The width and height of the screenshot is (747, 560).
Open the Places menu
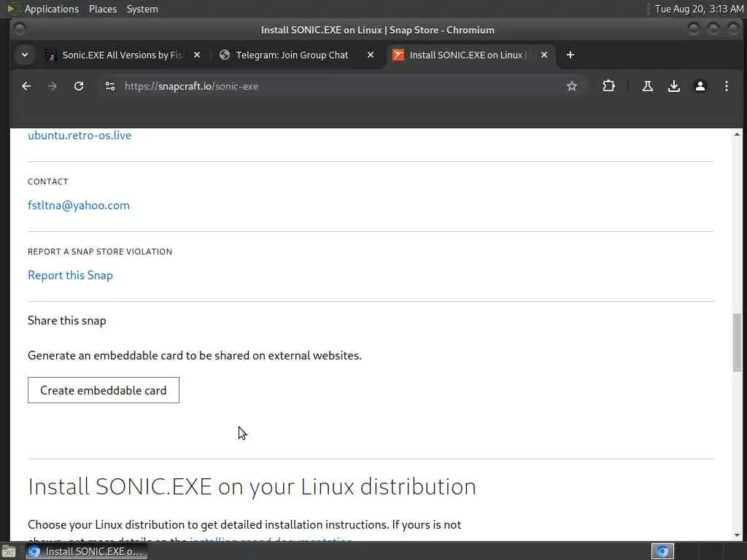[x=102, y=9]
